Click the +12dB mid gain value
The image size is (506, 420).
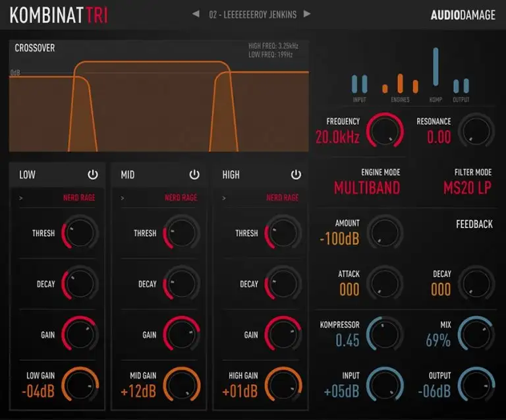click(138, 391)
